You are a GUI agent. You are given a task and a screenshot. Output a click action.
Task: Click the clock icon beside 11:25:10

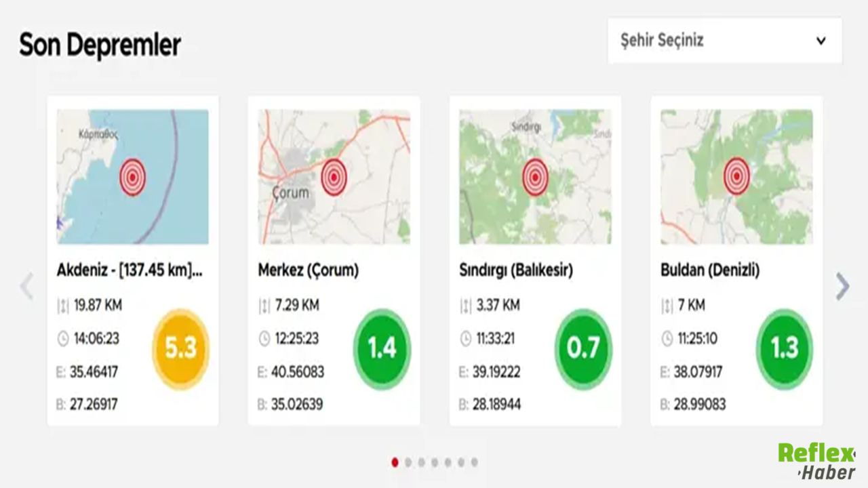point(667,339)
